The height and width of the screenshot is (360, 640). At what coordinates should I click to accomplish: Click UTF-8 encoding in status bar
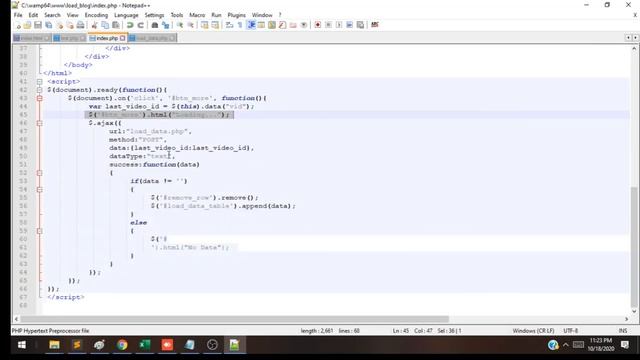click(571, 331)
